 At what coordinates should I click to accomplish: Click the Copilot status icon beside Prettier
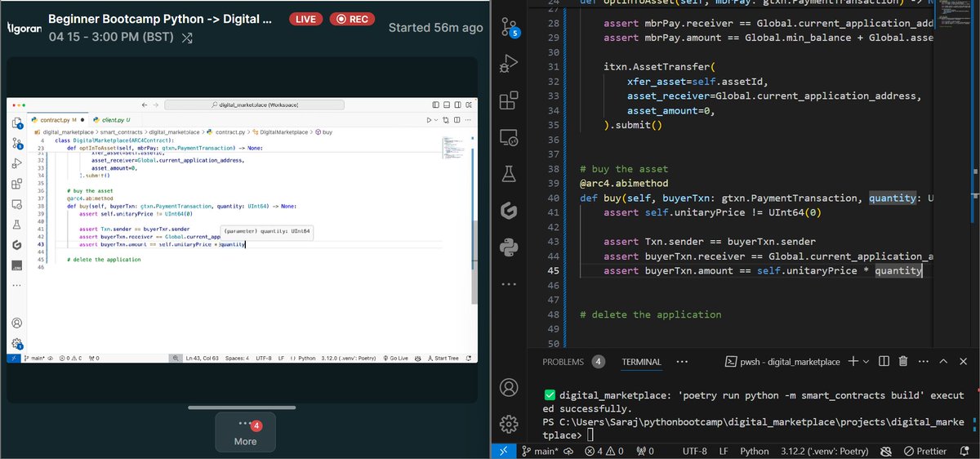coord(888,451)
